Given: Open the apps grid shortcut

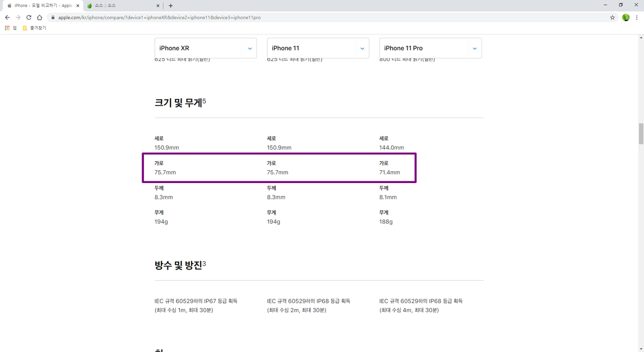Looking at the screenshot, I should [7, 28].
